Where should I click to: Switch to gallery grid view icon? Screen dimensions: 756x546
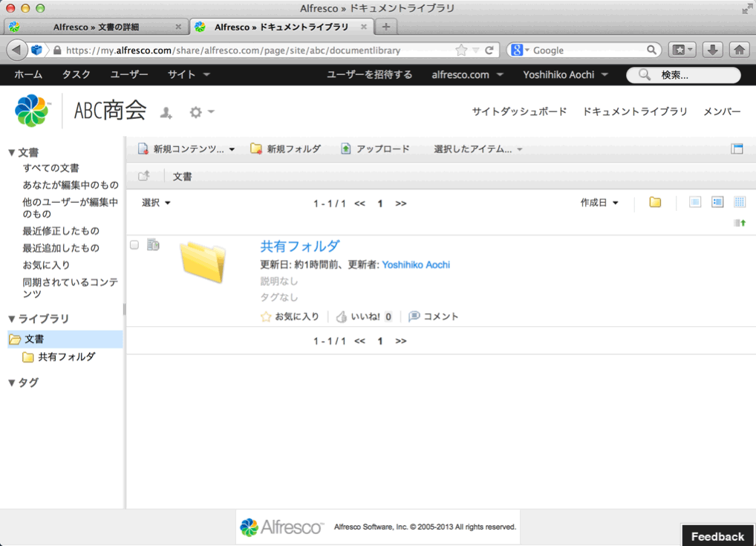click(x=740, y=202)
